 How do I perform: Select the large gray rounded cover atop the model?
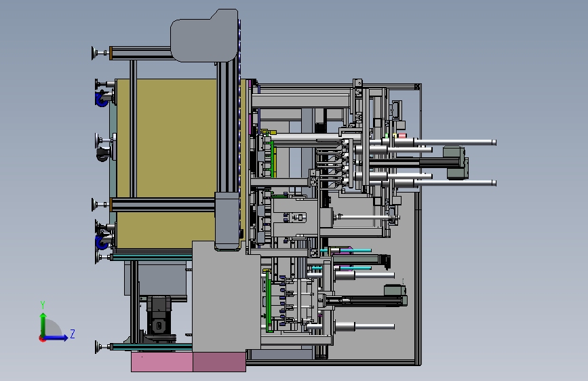tap(205, 36)
